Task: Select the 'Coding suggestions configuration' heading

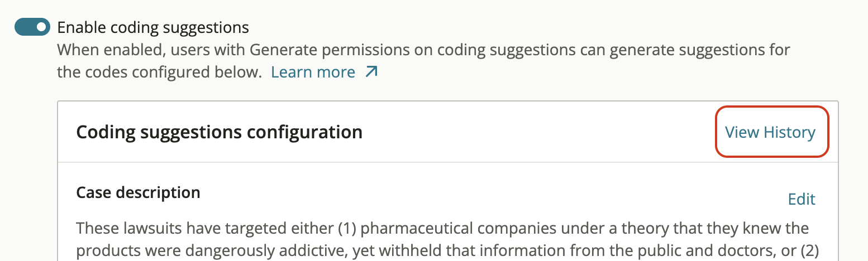Action: pyautogui.click(x=220, y=132)
